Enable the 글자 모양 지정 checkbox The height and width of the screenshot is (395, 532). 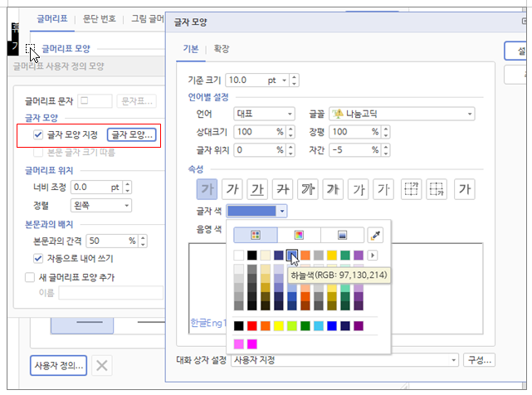click(x=38, y=134)
